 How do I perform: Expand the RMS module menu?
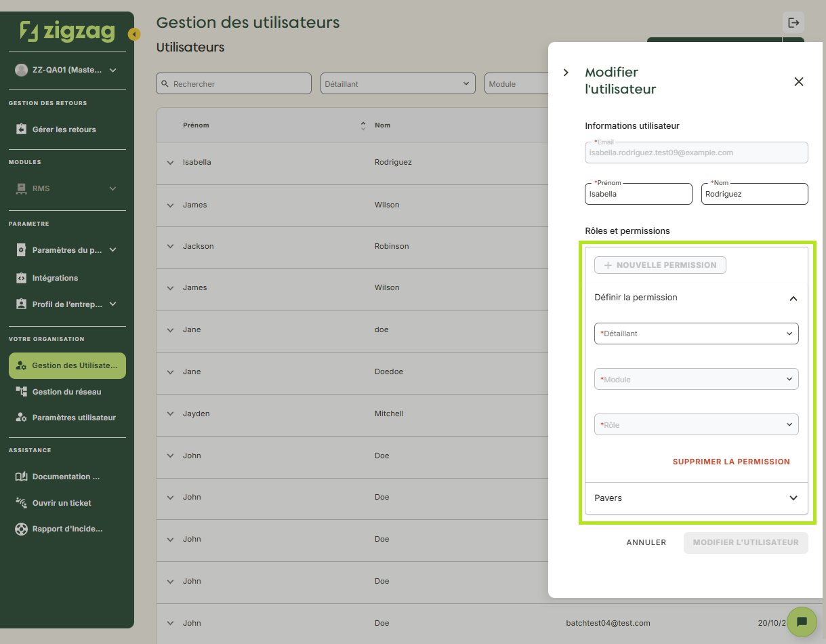pyautogui.click(x=113, y=188)
